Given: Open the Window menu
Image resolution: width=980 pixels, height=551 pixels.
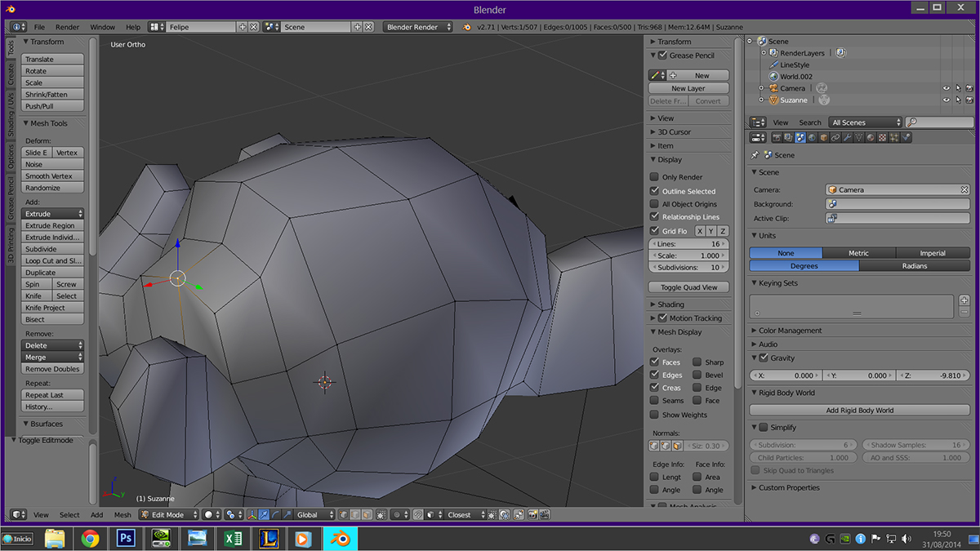Looking at the screenshot, I should pos(102,27).
